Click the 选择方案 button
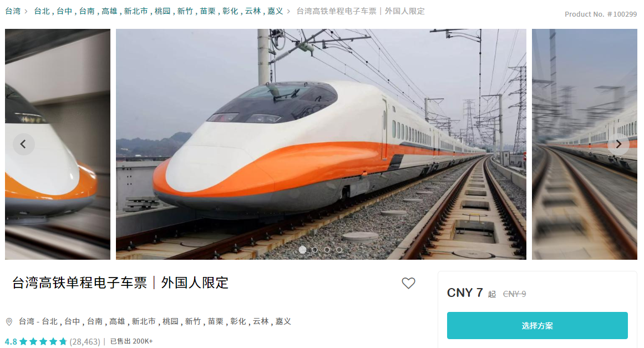Viewport: 644px width, 348px height. [x=537, y=325]
